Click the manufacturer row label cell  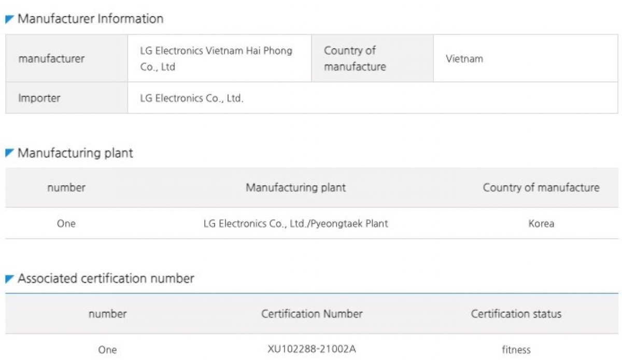pyautogui.click(x=51, y=59)
